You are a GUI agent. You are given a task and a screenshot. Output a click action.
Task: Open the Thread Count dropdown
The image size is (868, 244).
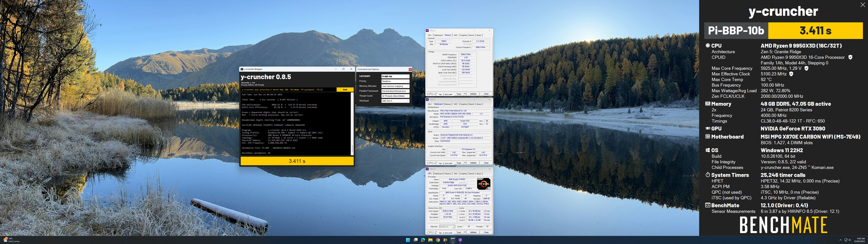tap(395, 96)
